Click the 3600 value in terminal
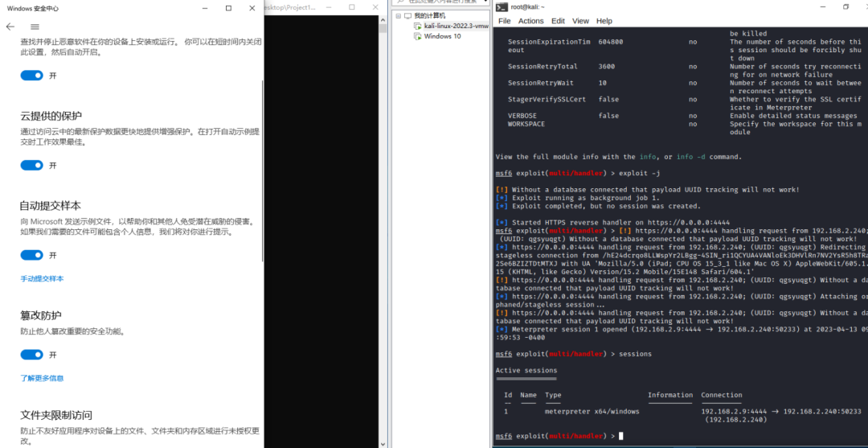This screenshot has width=868, height=448. [606, 67]
